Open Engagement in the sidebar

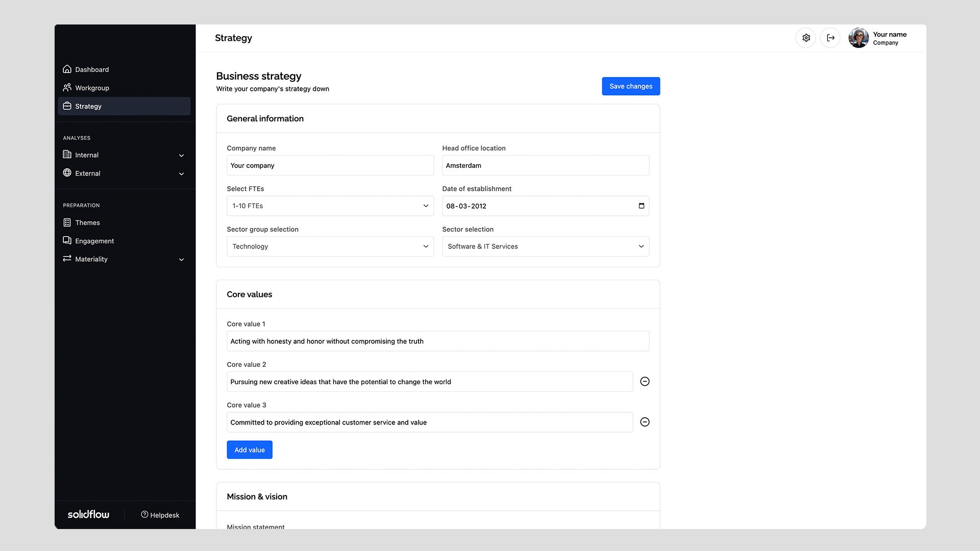(94, 241)
